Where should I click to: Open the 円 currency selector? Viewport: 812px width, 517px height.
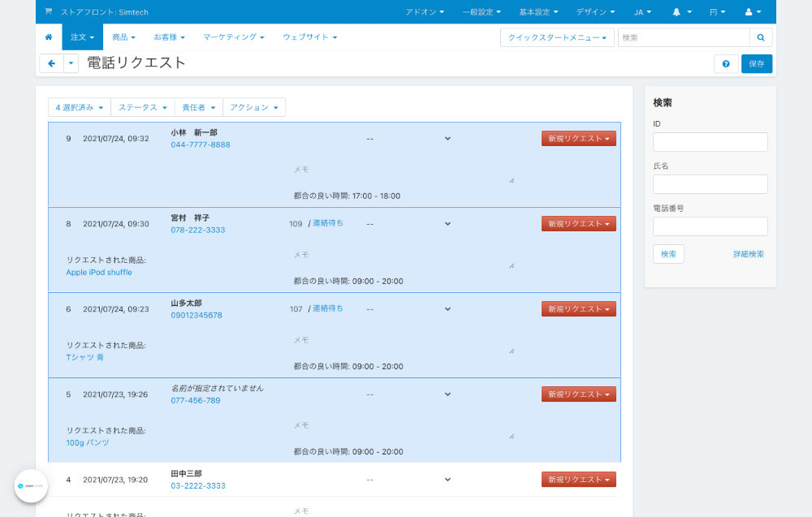[717, 12]
